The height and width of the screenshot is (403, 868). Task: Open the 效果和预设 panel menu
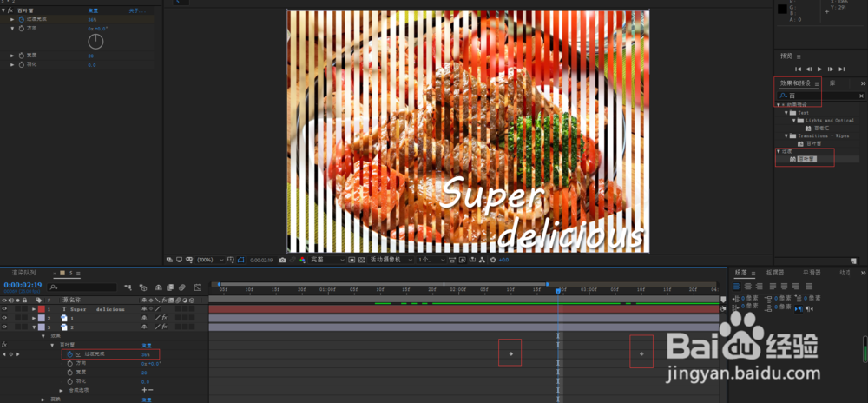click(x=817, y=83)
